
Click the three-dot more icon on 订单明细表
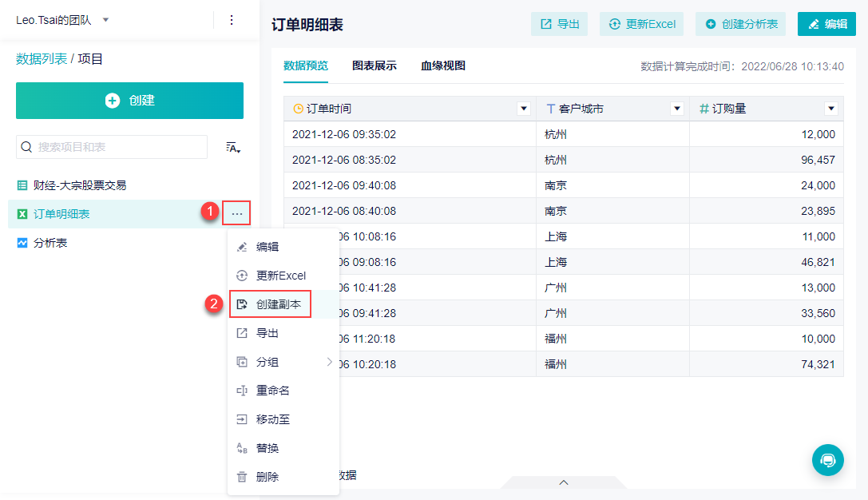coord(237,213)
